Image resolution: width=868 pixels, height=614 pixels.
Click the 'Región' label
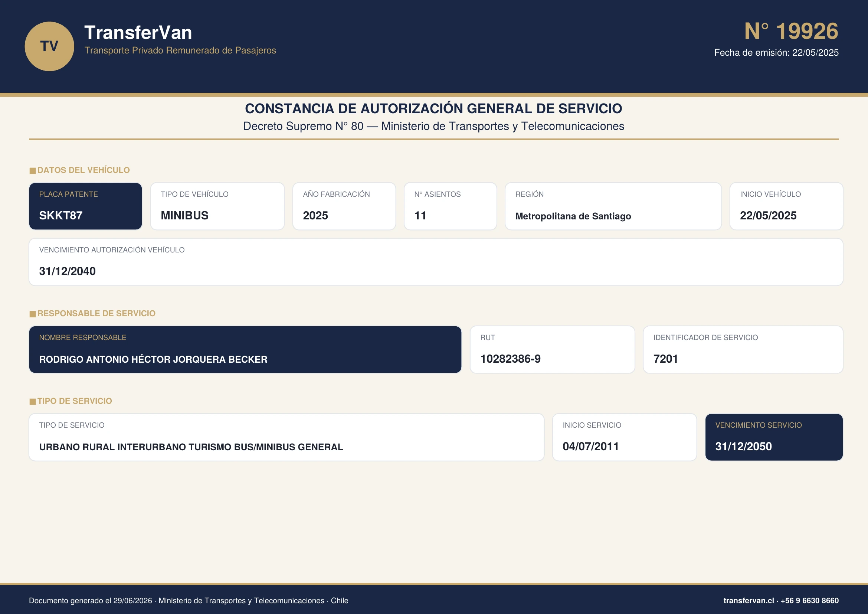coord(529,194)
